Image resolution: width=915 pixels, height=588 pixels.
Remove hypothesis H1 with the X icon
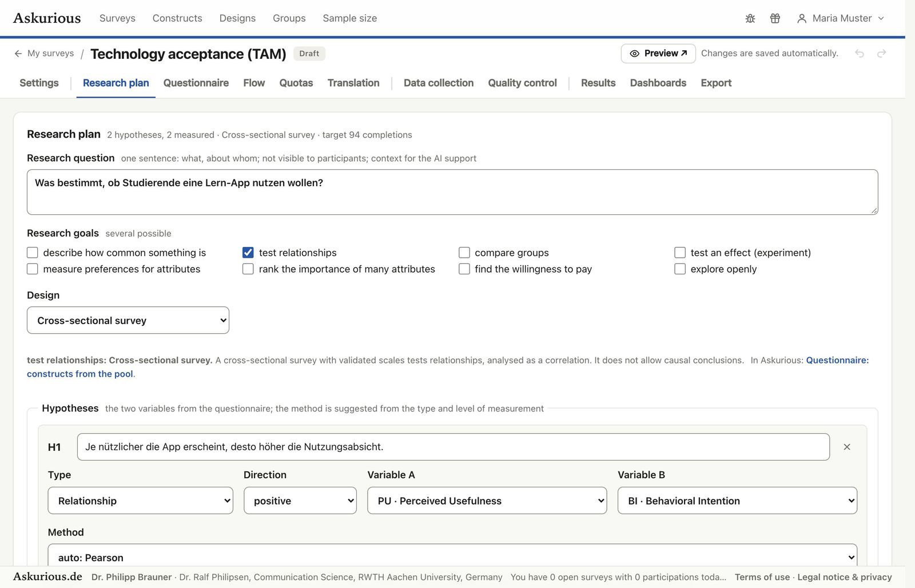pyautogui.click(x=847, y=447)
